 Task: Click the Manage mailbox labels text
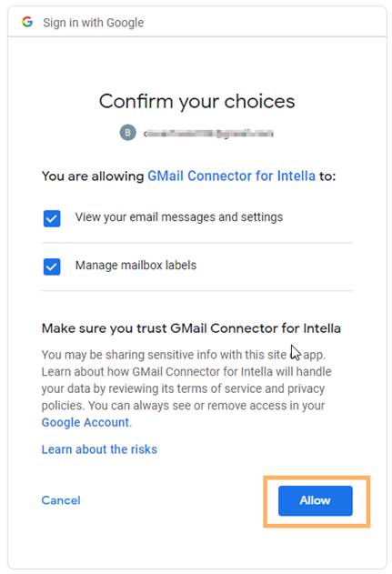[136, 265]
